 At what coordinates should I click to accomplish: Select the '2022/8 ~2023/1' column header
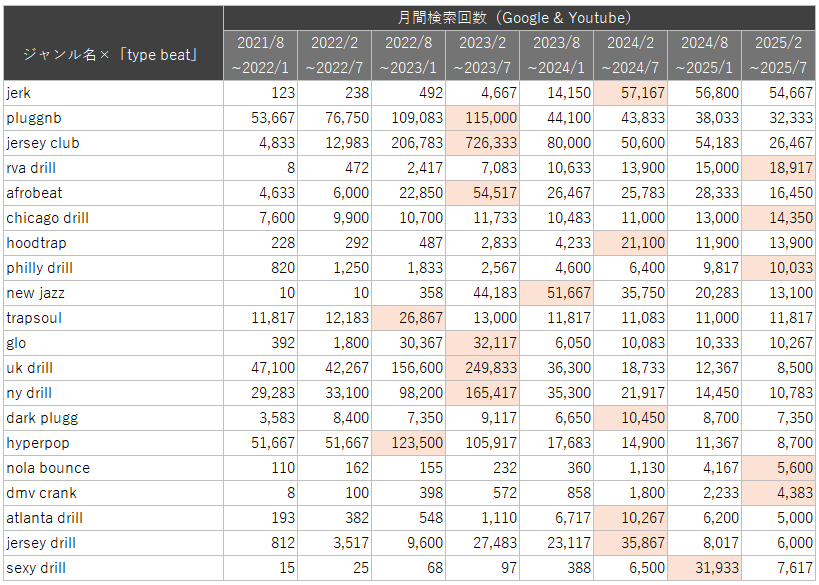pos(408,55)
